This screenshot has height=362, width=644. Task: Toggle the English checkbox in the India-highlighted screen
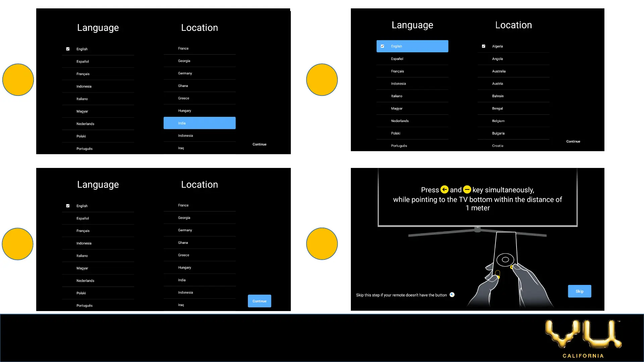coord(68,49)
